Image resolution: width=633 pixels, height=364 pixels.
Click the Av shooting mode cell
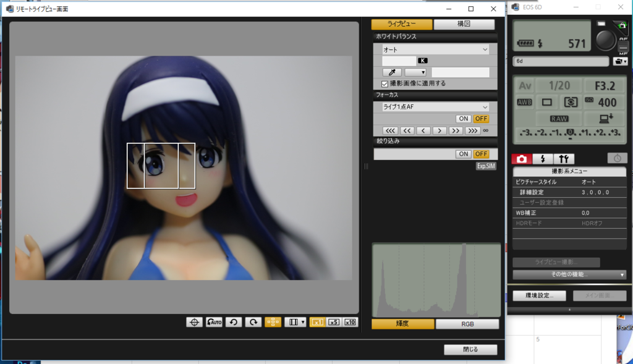[525, 85]
